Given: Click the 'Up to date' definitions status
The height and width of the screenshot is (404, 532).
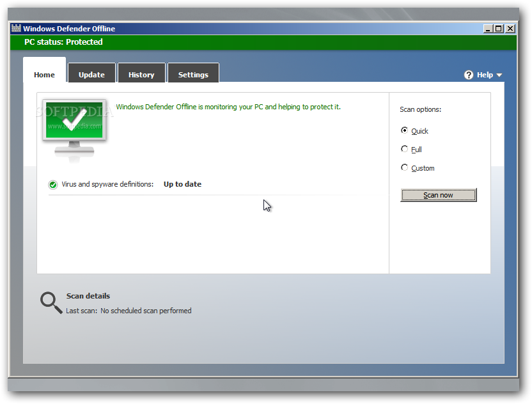Looking at the screenshot, I should coord(182,184).
